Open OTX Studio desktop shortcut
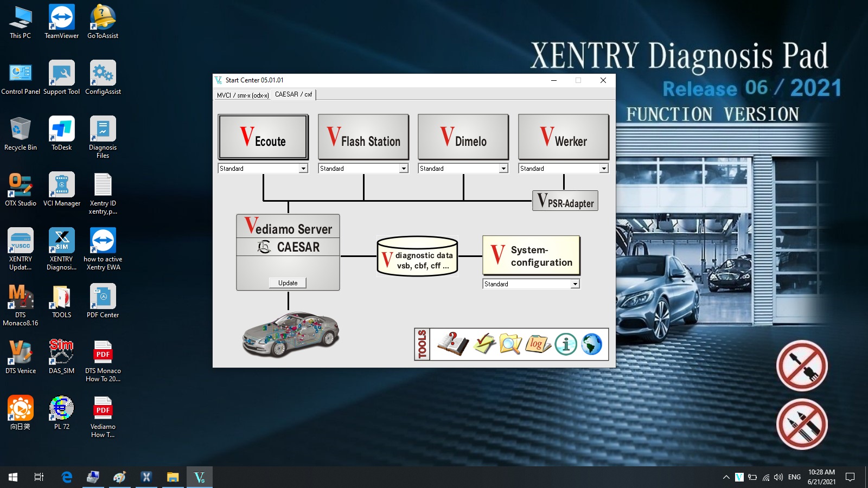868x488 pixels. (x=21, y=190)
